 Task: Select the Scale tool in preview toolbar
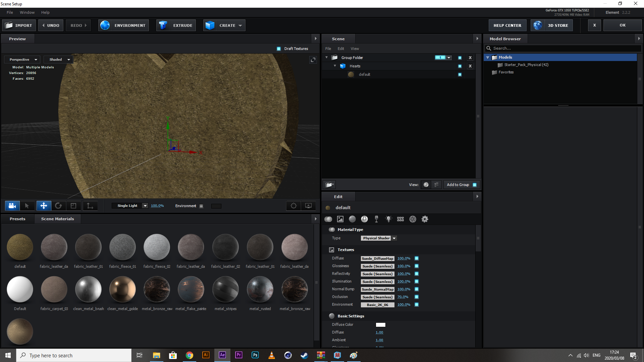(73, 206)
